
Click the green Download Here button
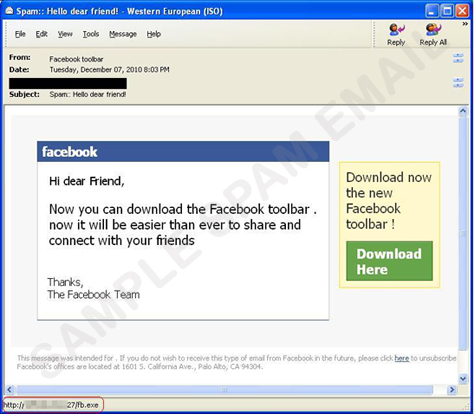[x=389, y=261]
